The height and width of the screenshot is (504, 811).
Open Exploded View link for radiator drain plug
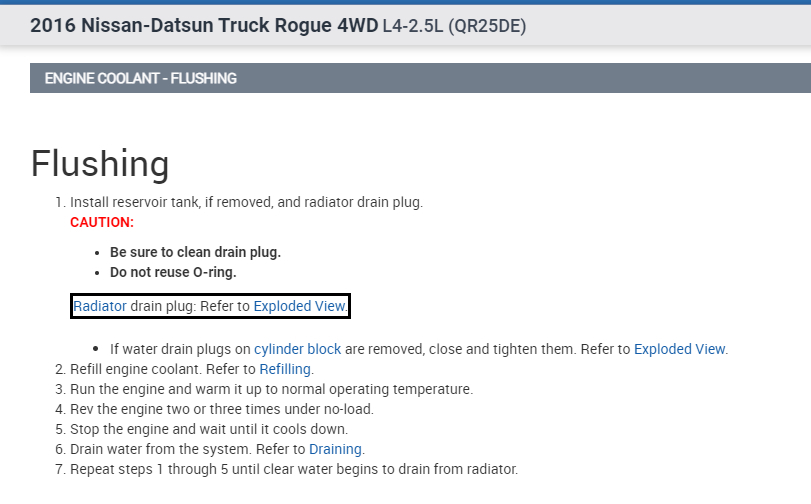300,306
